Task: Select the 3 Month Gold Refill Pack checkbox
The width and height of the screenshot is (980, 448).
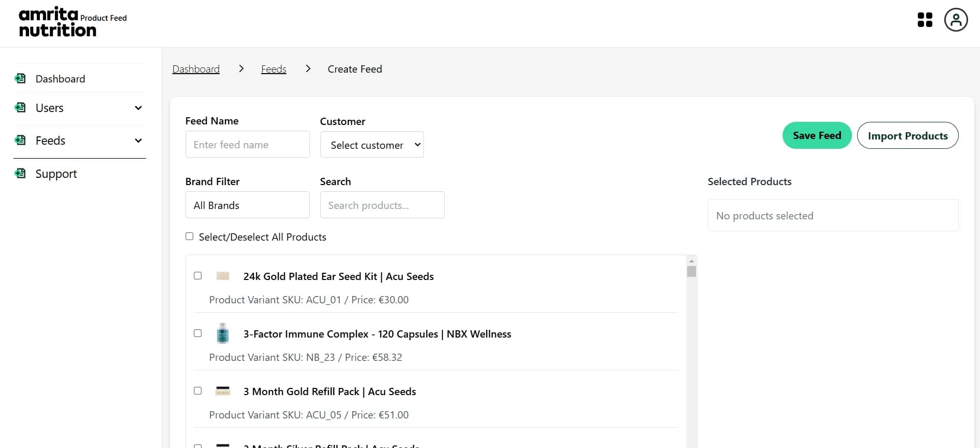Action: [198, 391]
